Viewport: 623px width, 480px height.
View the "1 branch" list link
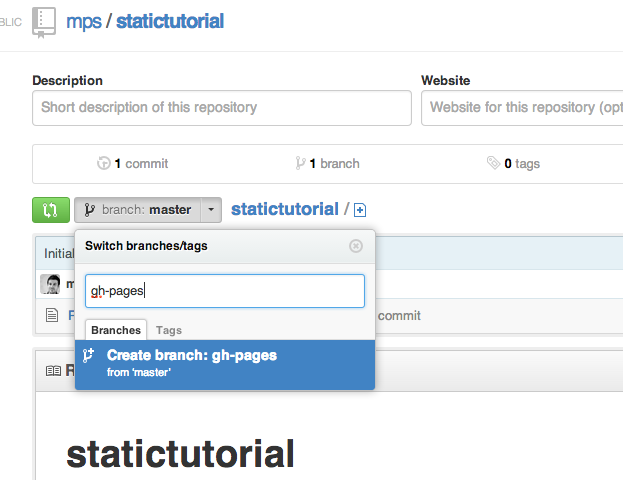tap(328, 163)
